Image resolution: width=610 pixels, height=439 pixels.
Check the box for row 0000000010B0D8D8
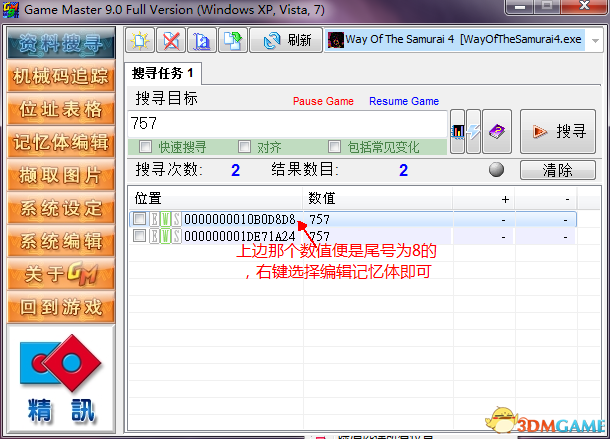coord(139,219)
